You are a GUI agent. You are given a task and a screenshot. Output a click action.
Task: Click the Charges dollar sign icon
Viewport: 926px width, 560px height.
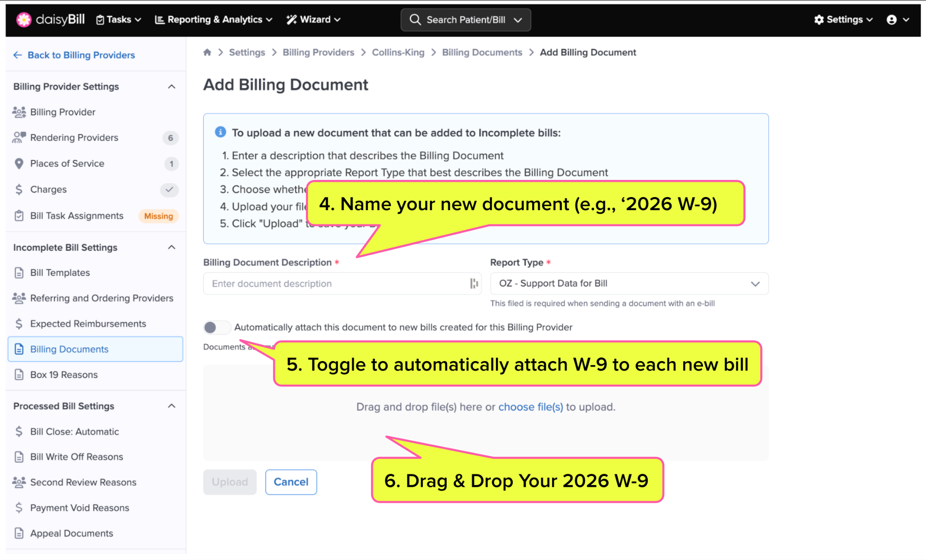[x=19, y=189]
